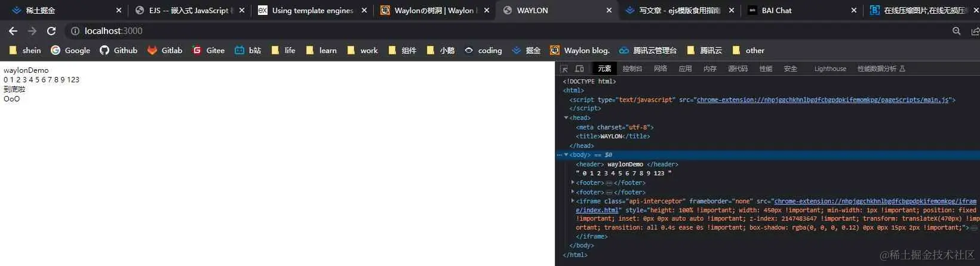Click the body node actions ellipsis
Image resolution: width=980 pixels, height=266 pixels.
[560, 154]
